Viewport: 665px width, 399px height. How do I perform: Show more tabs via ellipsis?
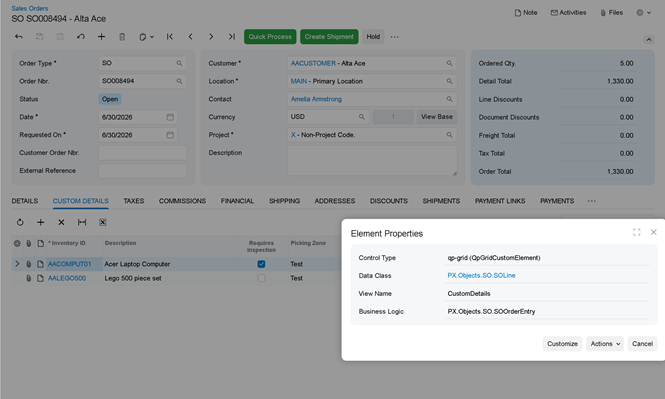pos(592,201)
